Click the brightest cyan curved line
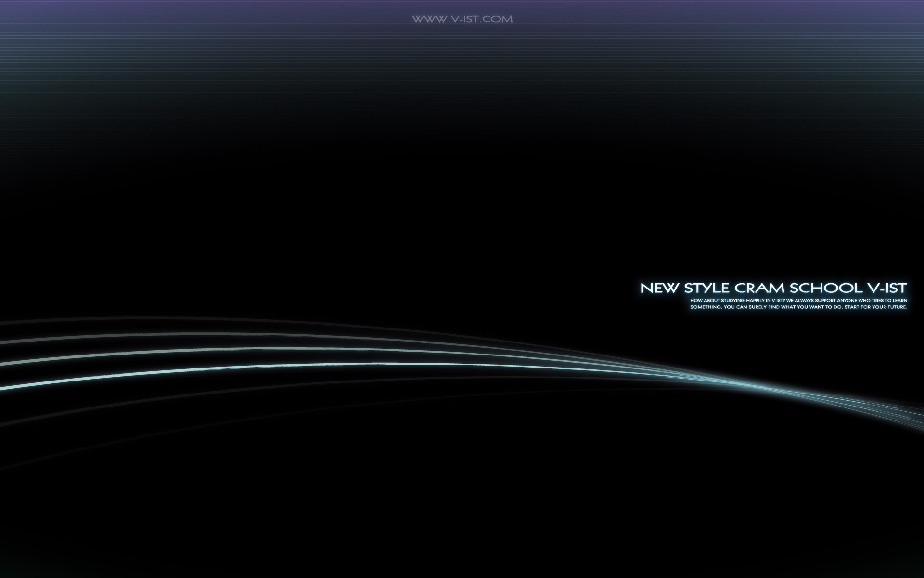This screenshot has width=924, height=578. [192, 369]
